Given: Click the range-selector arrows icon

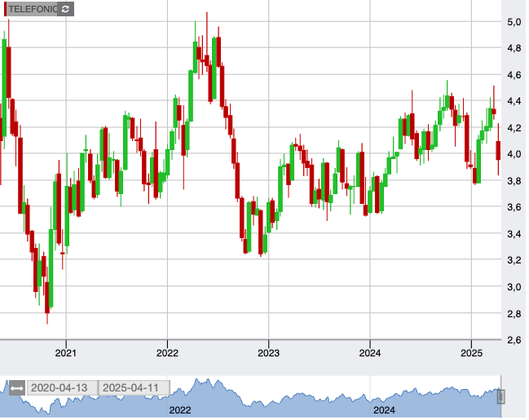Looking at the screenshot, I should (16, 388).
